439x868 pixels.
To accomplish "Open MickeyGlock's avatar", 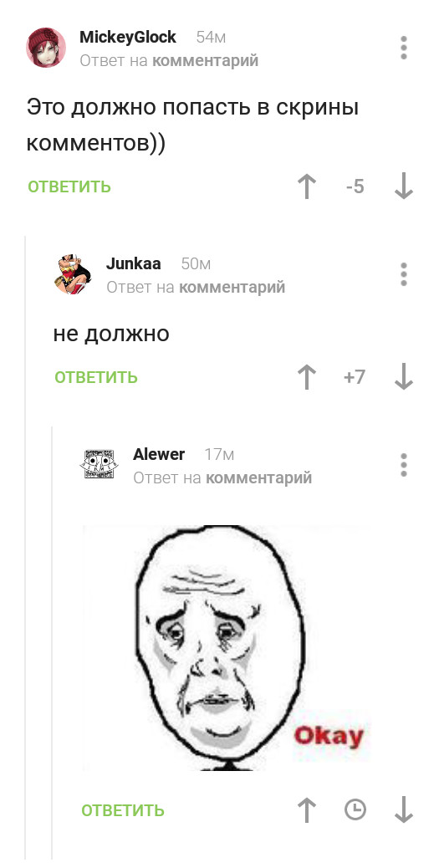I will click(46, 48).
